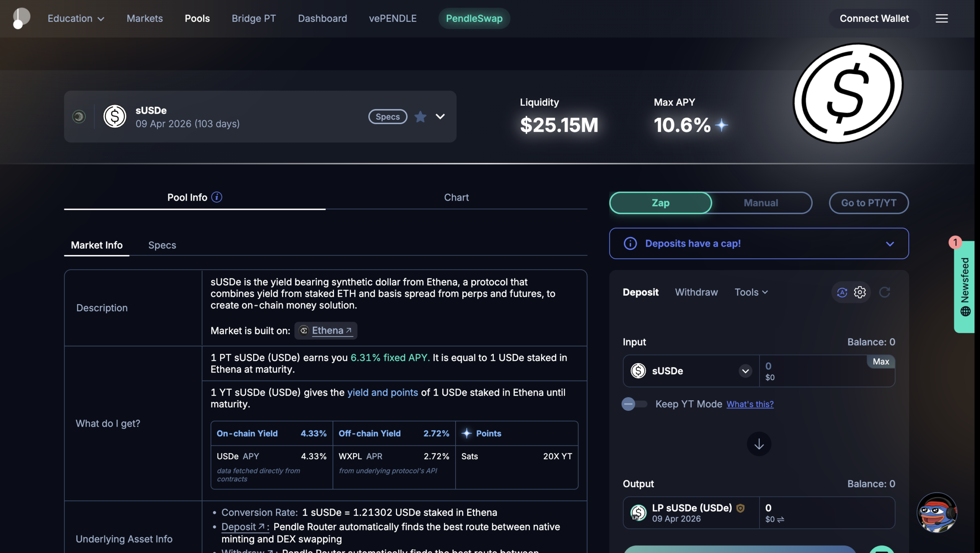Click the Pendle logo icon
980x553 pixels.
point(21,18)
